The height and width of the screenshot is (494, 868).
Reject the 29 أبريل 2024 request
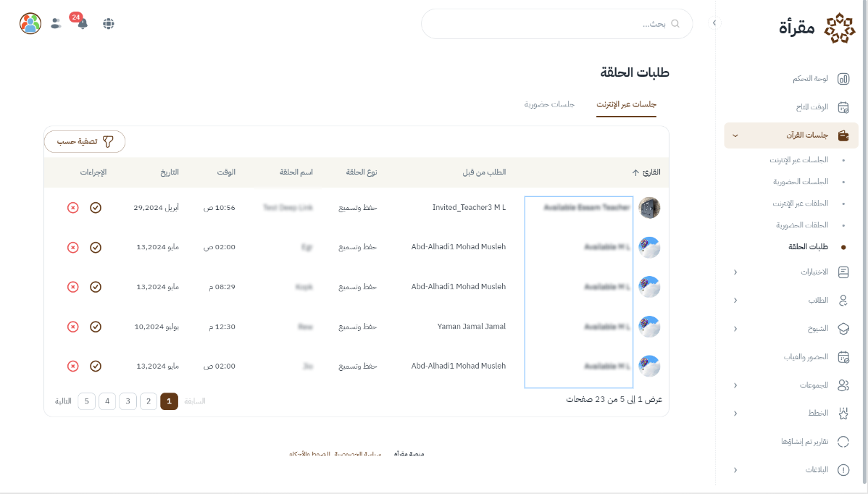(72, 208)
